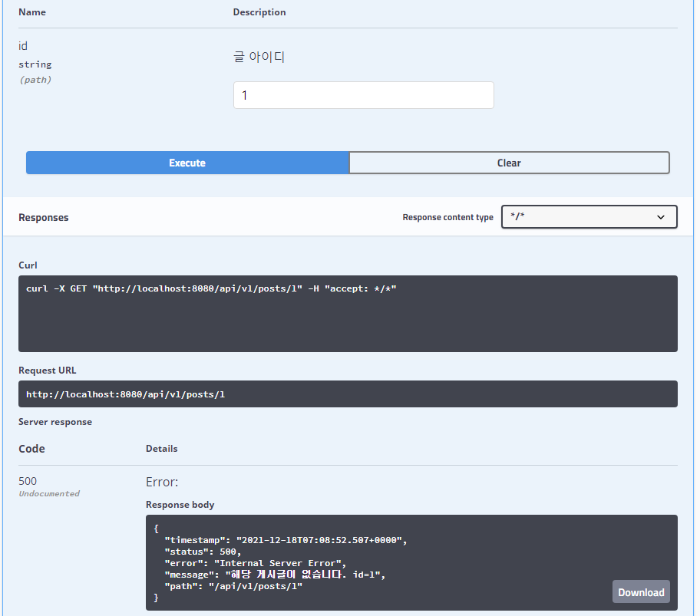Click the Details column header
The width and height of the screenshot is (700, 616).
click(162, 448)
